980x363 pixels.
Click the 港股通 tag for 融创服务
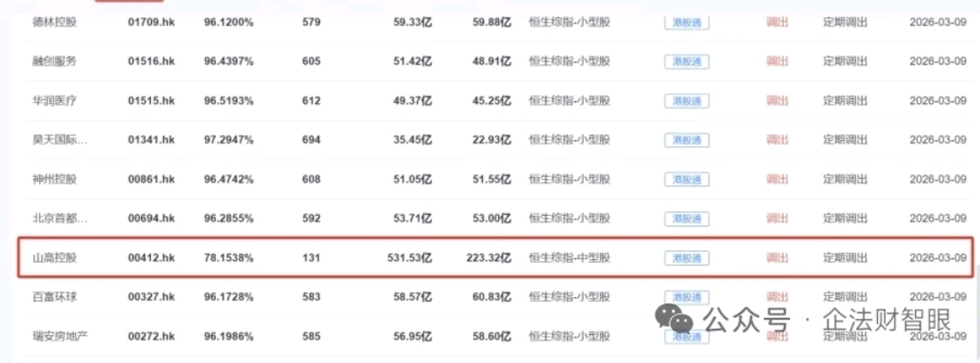(686, 61)
